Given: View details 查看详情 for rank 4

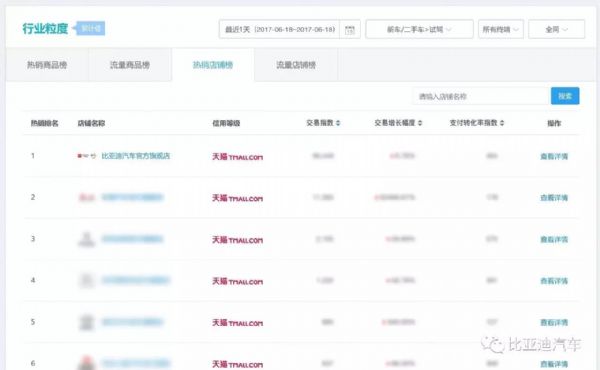Looking at the screenshot, I should 554,281.
